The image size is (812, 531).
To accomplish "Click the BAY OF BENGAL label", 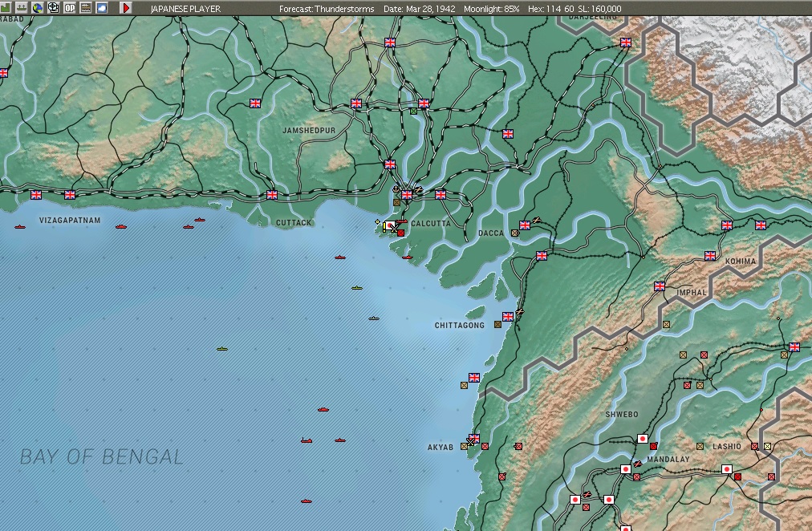I will point(101,456).
